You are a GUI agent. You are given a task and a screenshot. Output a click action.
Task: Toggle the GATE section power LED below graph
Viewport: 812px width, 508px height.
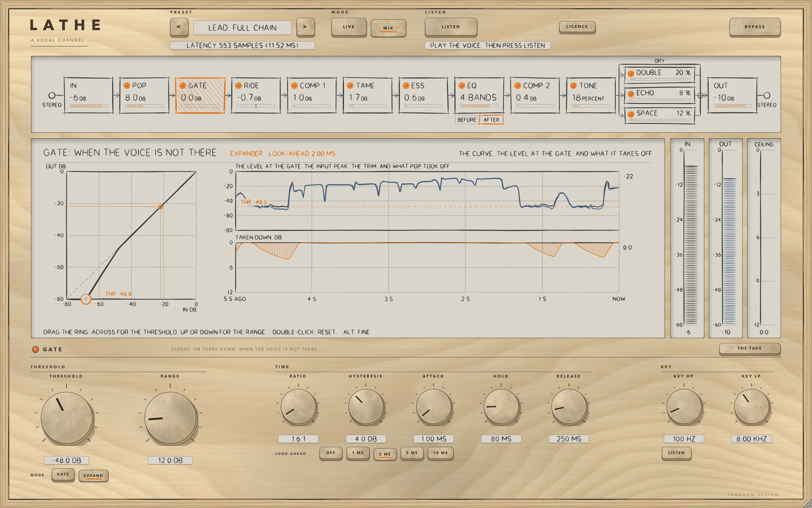[x=35, y=349]
